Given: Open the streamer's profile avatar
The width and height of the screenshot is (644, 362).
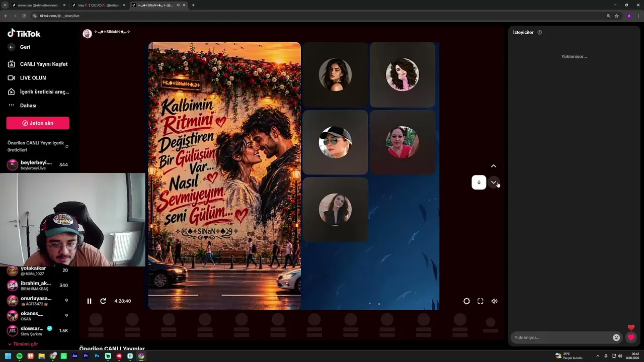Looking at the screenshot, I should click(x=87, y=34).
